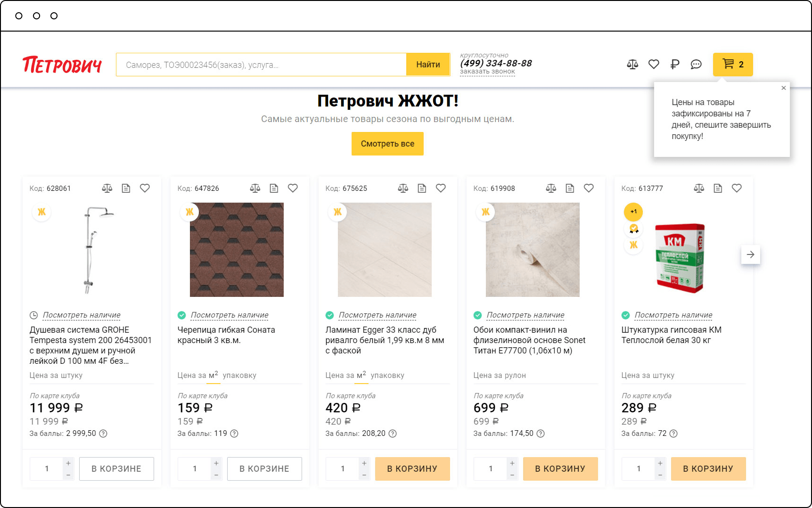Increase quantity of Штукатурка КМ Теплослой
Viewport: 812px width, 508px height.
click(660, 463)
